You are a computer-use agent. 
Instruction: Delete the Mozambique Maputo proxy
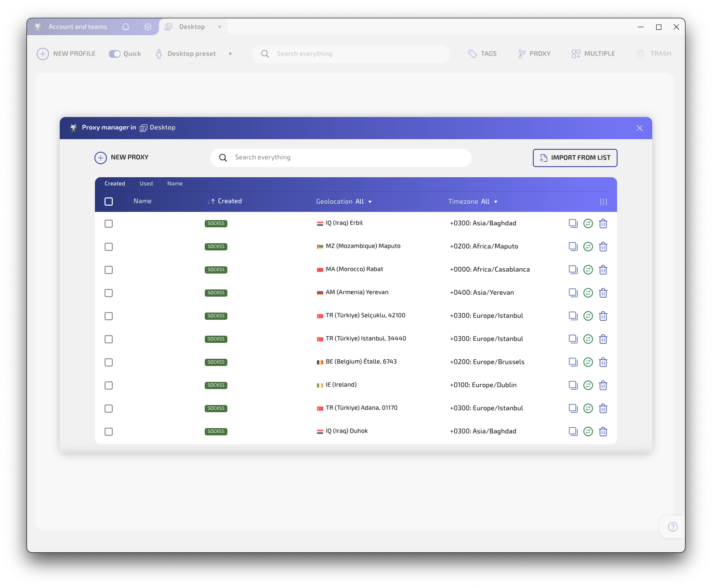coord(603,247)
